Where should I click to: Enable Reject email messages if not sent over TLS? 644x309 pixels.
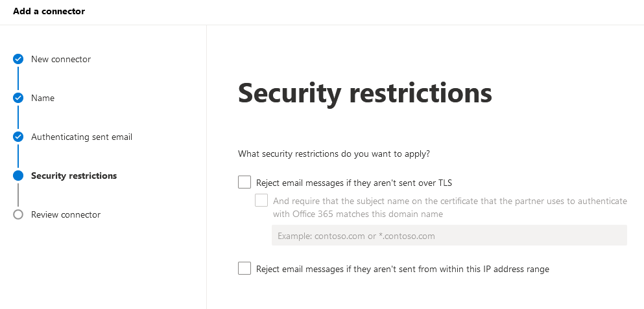(x=244, y=182)
